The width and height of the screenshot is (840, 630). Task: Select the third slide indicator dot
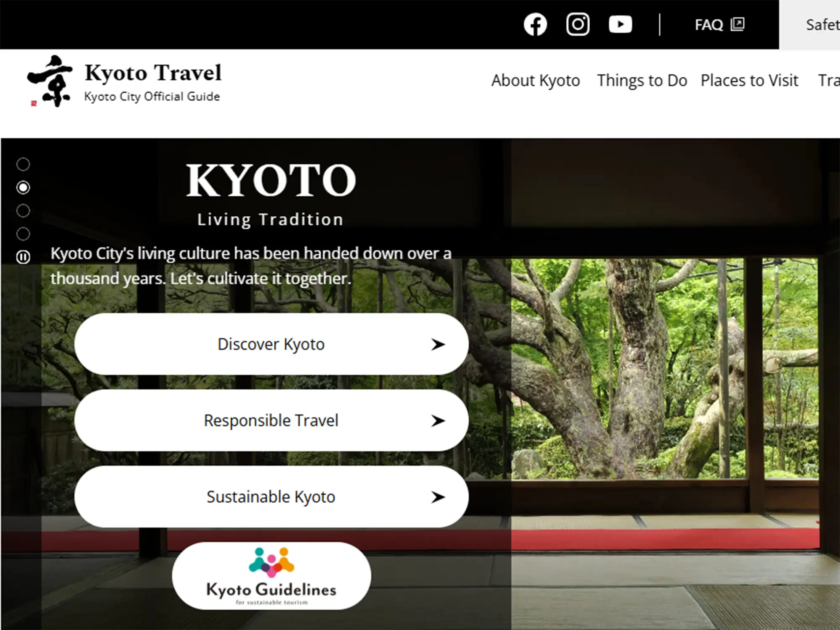(23, 210)
